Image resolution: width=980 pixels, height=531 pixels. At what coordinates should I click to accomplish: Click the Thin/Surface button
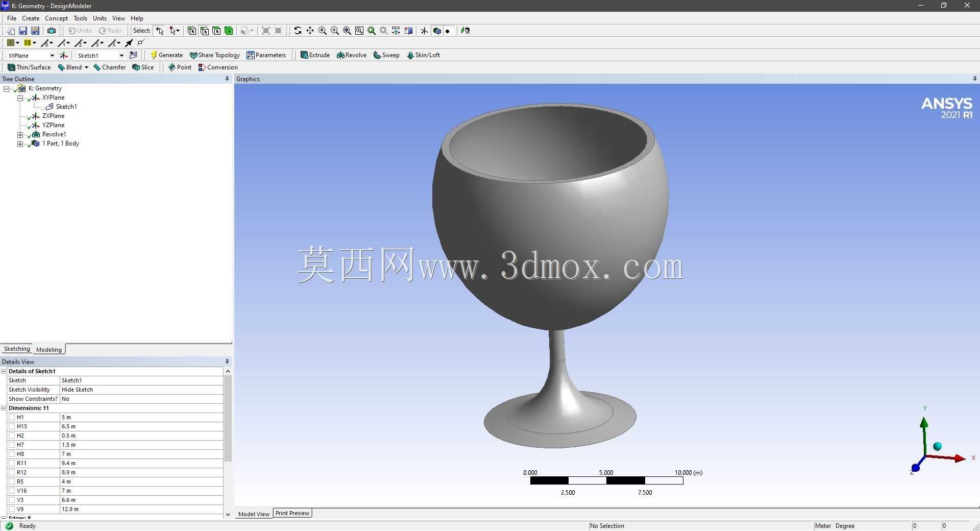(x=29, y=67)
